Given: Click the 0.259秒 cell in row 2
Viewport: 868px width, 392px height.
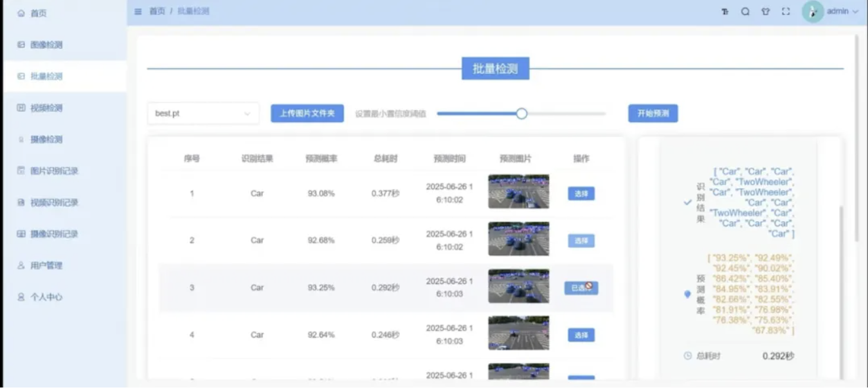Looking at the screenshot, I should click(385, 240).
